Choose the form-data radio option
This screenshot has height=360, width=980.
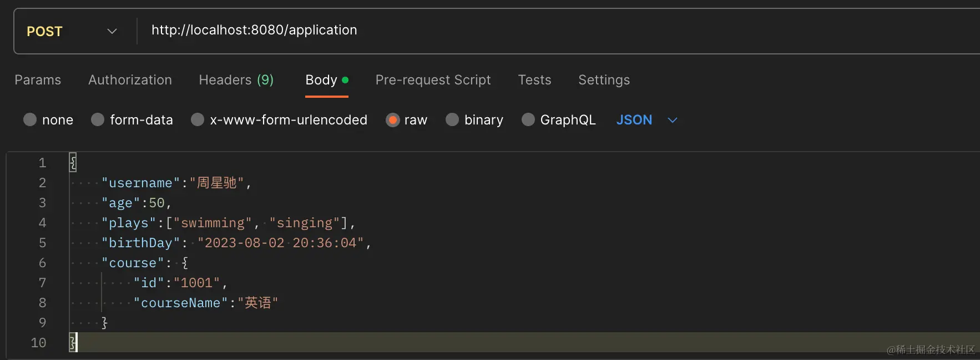click(x=98, y=120)
